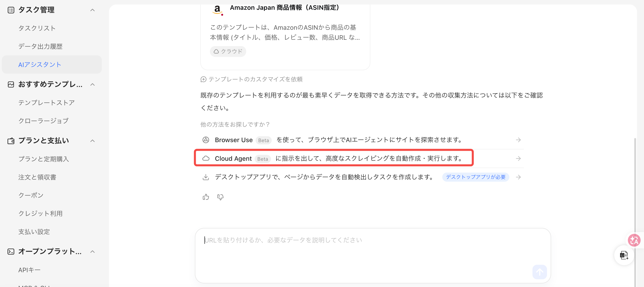Click the Browser Use chrome-style icon

click(x=206, y=140)
